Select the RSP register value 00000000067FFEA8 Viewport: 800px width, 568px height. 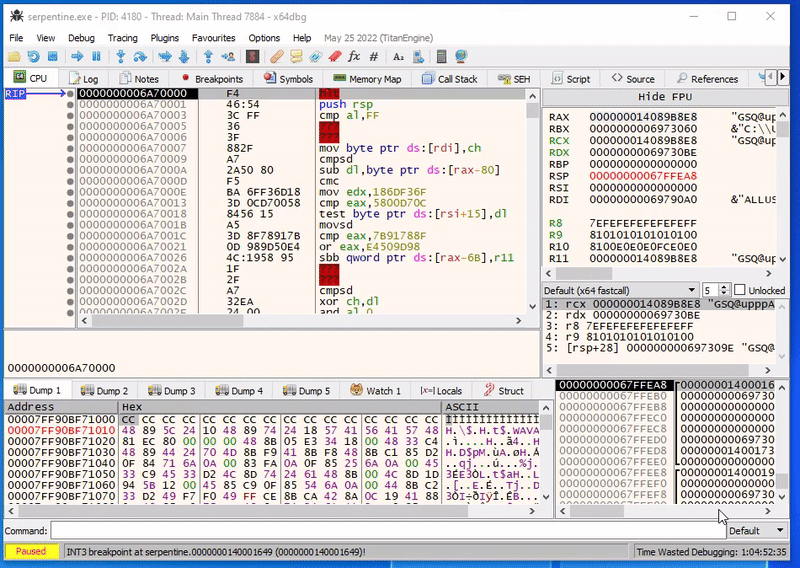point(643,176)
